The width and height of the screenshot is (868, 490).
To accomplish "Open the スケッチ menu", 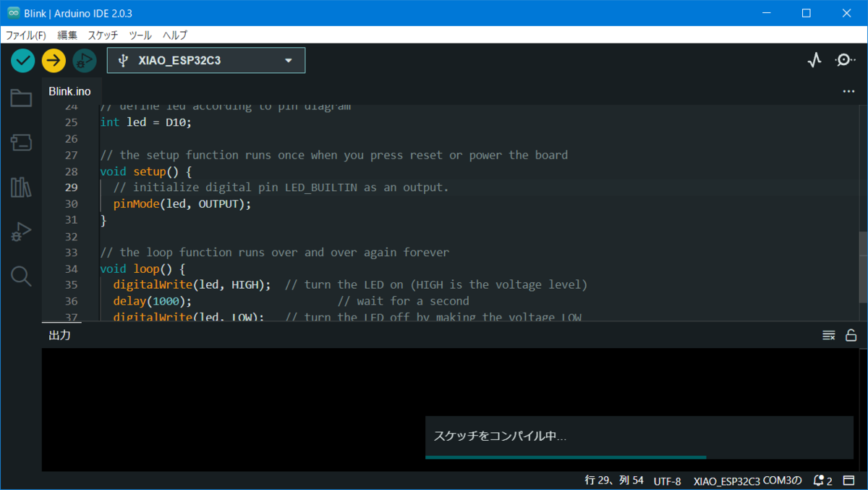I will point(103,35).
